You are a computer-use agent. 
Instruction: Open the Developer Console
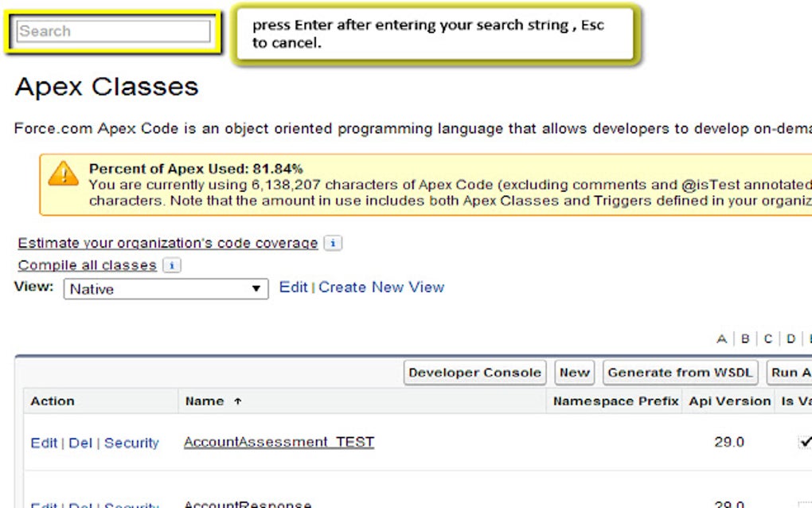click(474, 372)
